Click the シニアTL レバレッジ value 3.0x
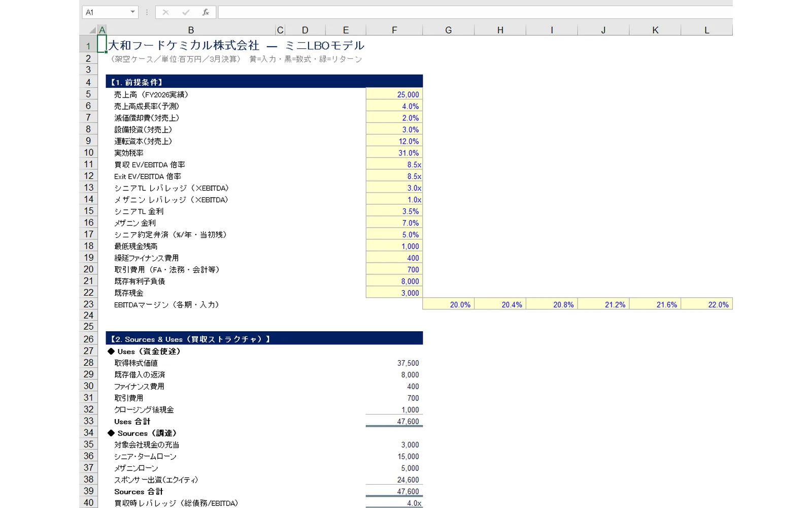The height and width of the screenshot is (508, 812). coord(394,188)
